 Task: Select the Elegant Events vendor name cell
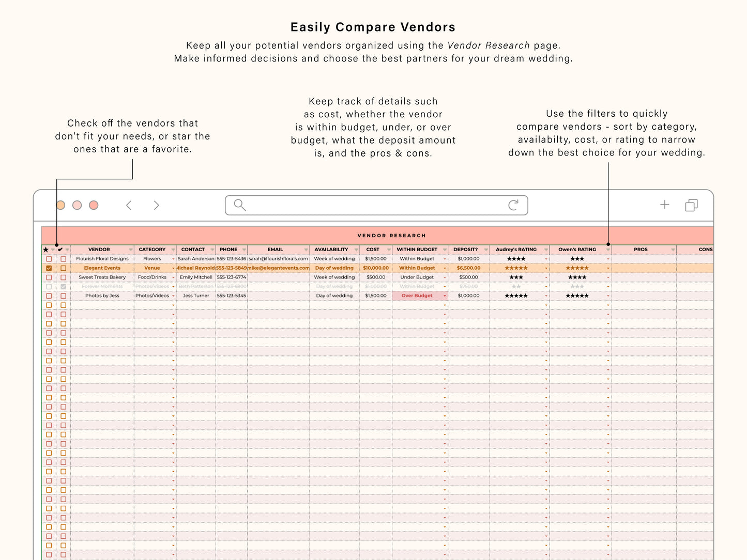[102, 268]
